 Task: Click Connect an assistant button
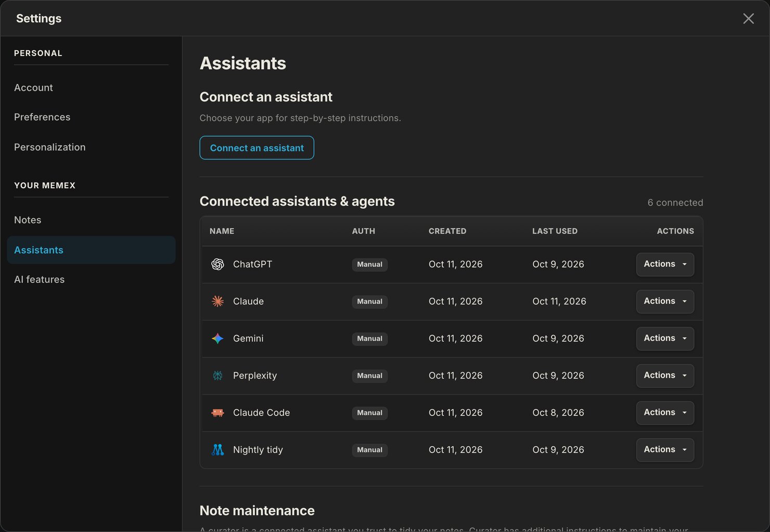click(256, 148)
